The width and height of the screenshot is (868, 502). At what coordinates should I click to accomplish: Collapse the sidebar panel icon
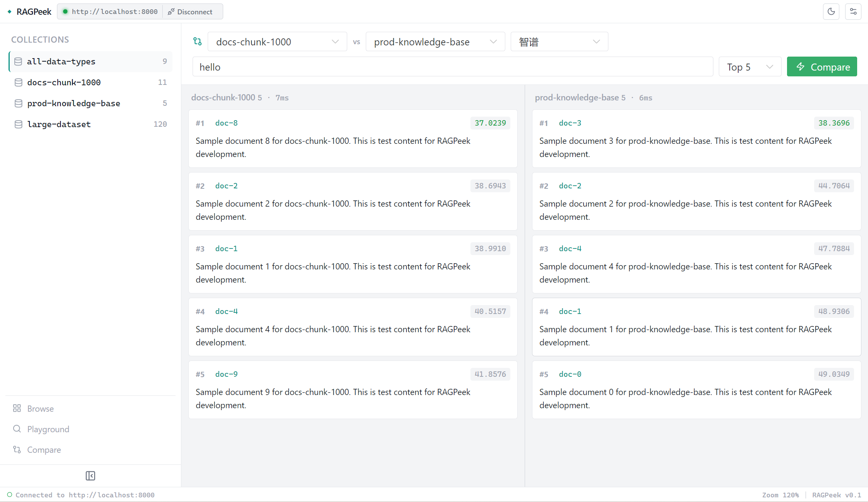coord(90,476)
